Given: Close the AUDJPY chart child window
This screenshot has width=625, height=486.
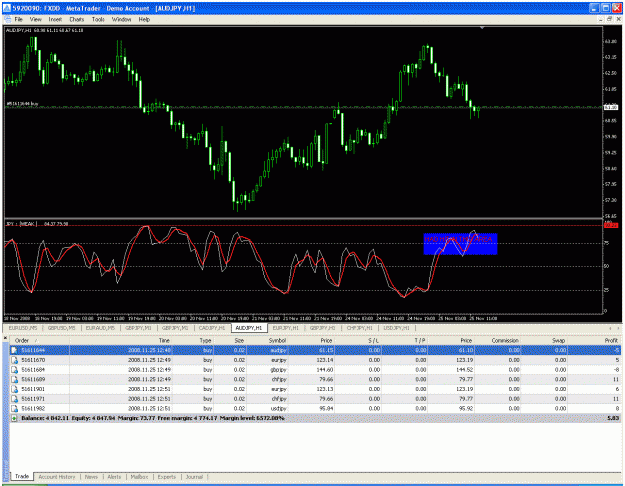Looking at the screenshot, I should click(x=619, y=19).
